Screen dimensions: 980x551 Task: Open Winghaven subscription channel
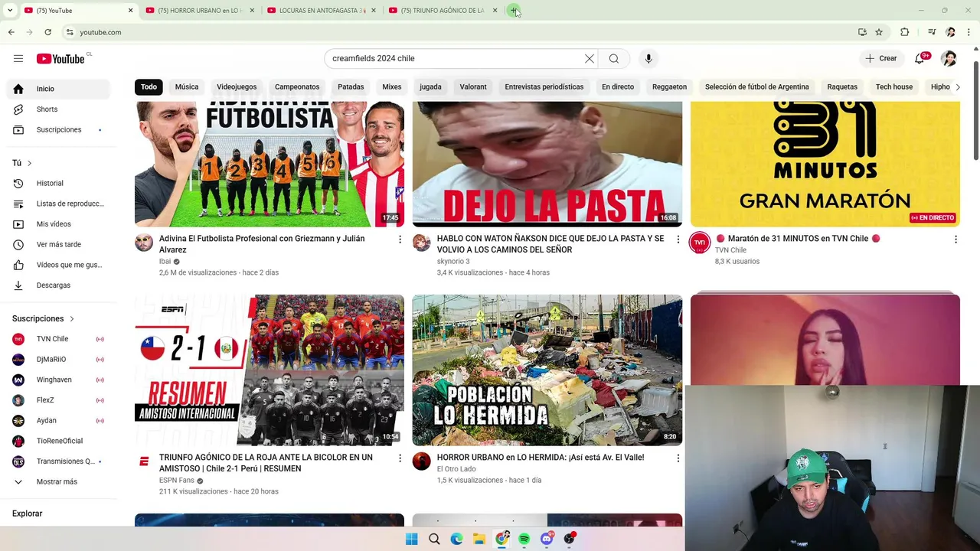point(59,380)
